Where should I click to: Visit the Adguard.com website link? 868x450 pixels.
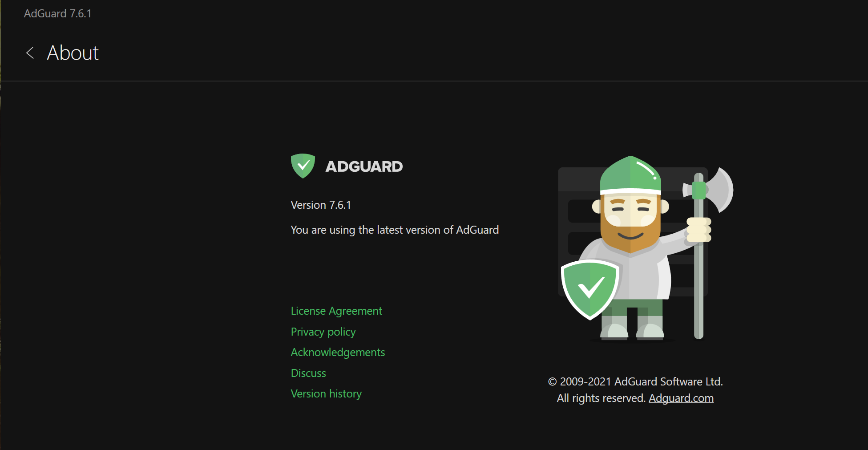pos(681,398)
